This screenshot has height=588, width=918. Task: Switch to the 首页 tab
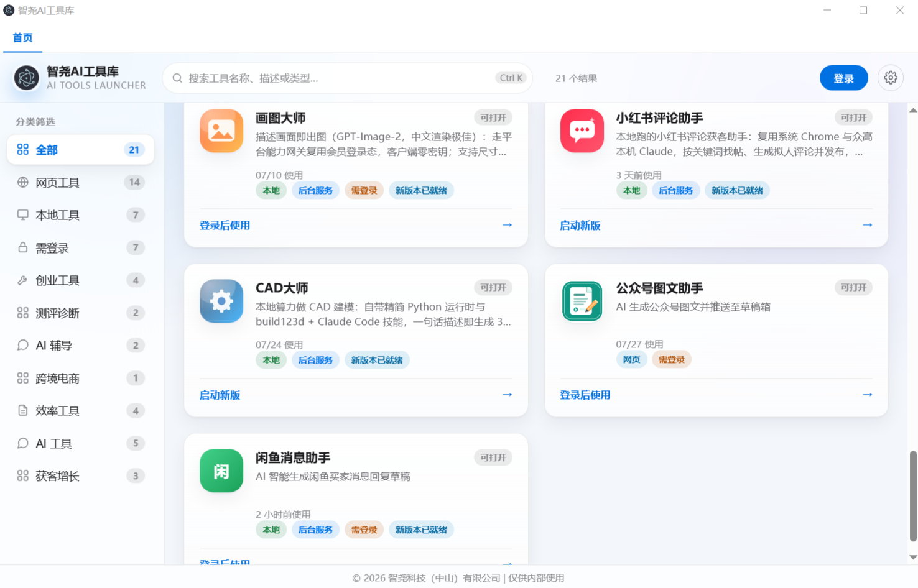(23, 38)
